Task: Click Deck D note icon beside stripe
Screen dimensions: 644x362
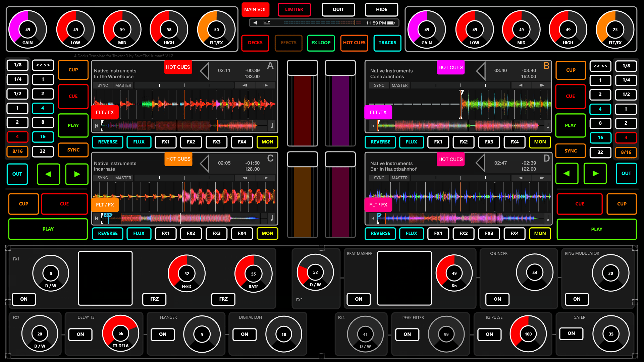Action: click(548, 219)
